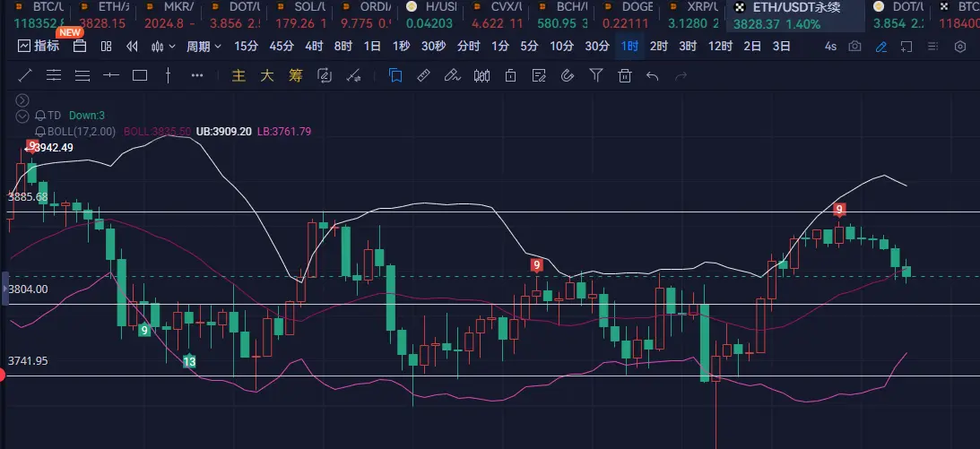The image size is (980, 449).
Task: Choose the 3日 timeframe
Action: click(x=781, y=47)
